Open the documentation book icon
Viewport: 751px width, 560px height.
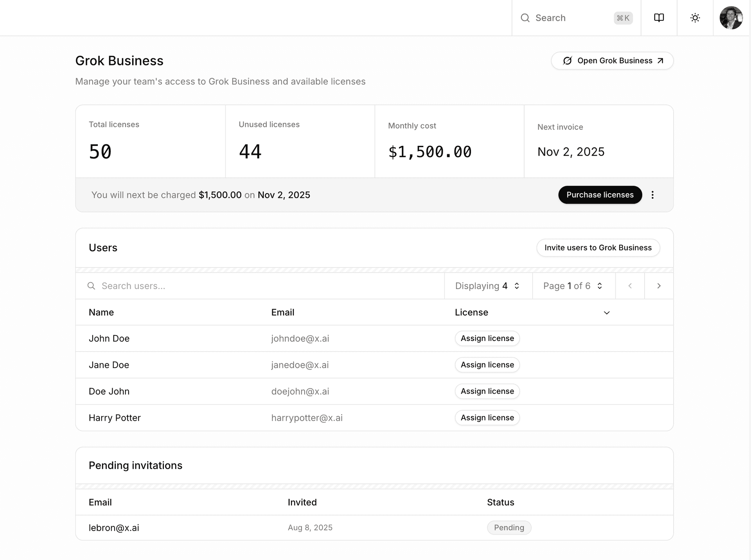pos(659,18)
